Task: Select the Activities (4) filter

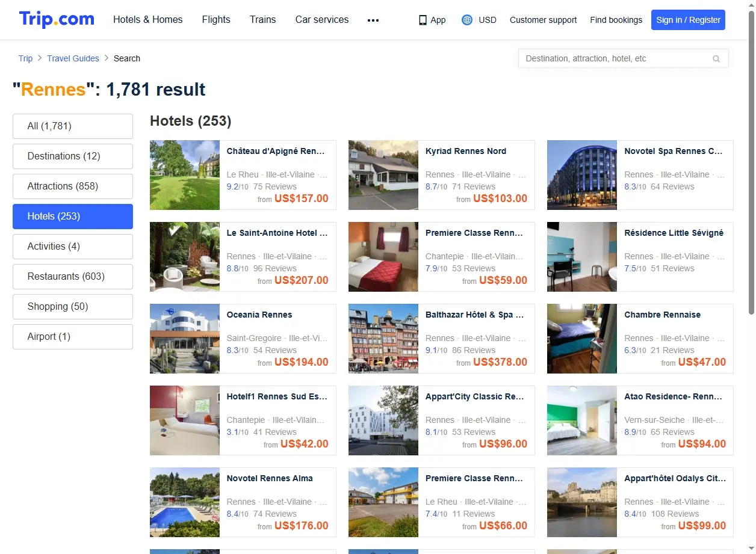Action: (73, 247)
